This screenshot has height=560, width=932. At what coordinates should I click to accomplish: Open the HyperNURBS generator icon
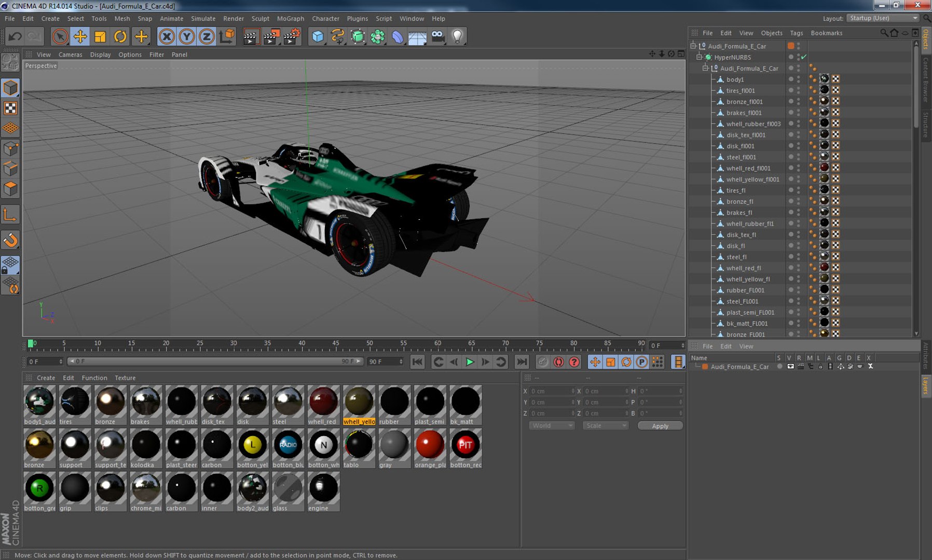(x=358, y=36)
